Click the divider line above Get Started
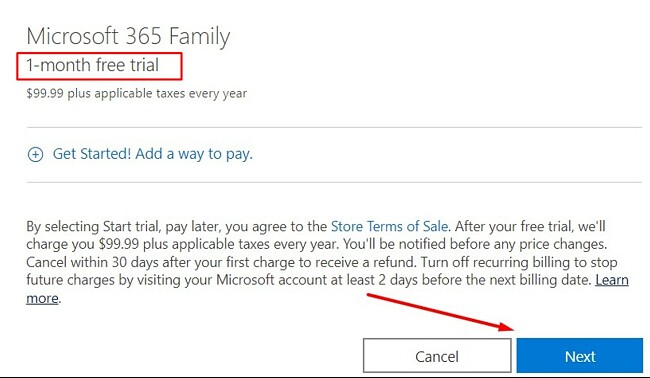 334,127
